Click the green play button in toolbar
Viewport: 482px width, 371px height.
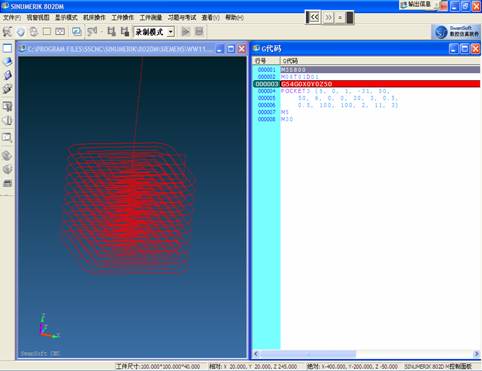point(186,32)
